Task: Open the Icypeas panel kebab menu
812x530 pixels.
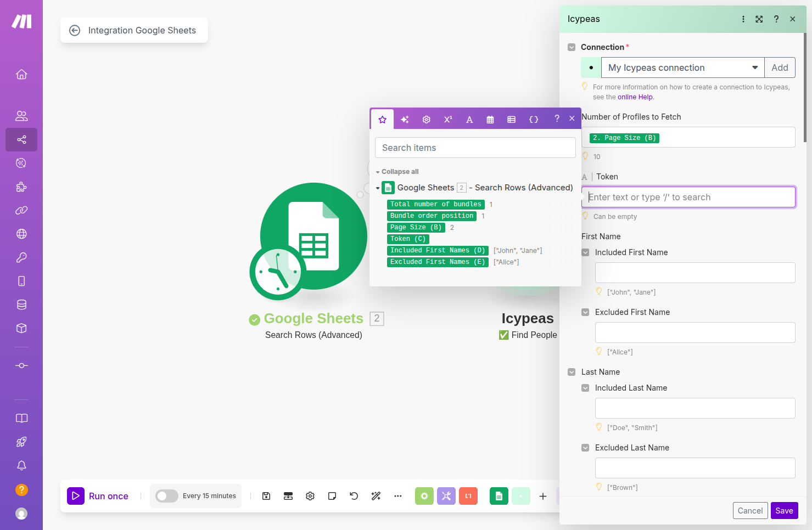Action: pos(743,19)
